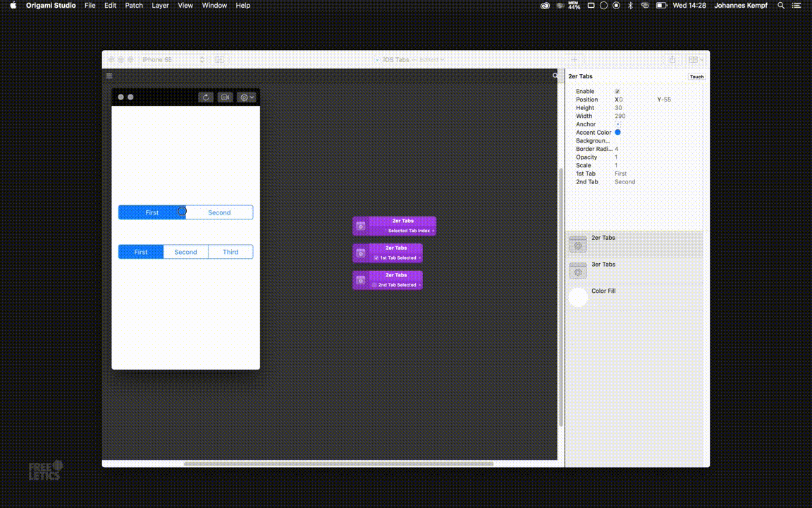
Task: Open the View menu
Action: coord(185,5)
